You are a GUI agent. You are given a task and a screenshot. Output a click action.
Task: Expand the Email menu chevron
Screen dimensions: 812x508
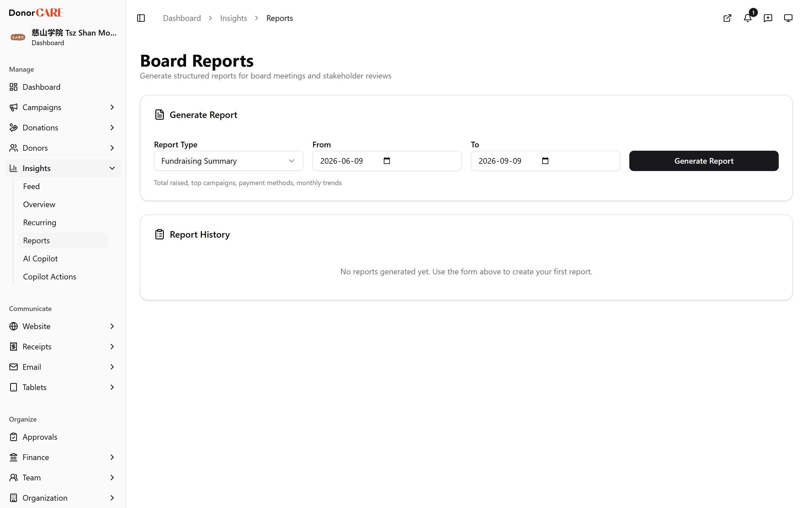pos(112,367)
